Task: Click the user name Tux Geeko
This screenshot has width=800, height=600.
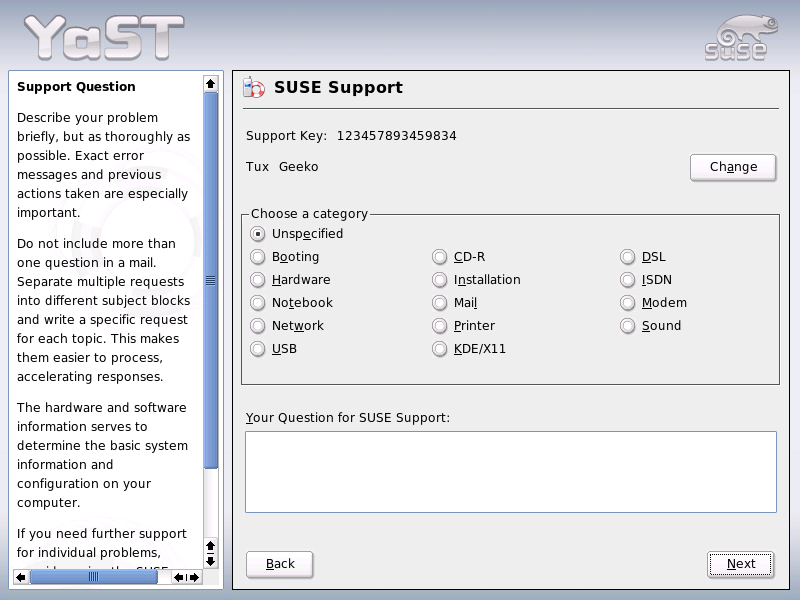Action: point(282,167)
